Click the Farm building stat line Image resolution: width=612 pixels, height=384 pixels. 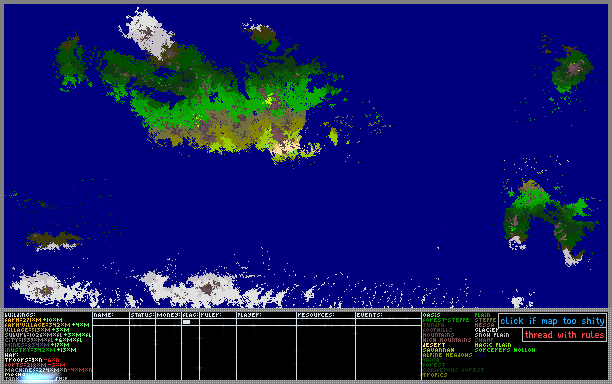pos(33,320)
